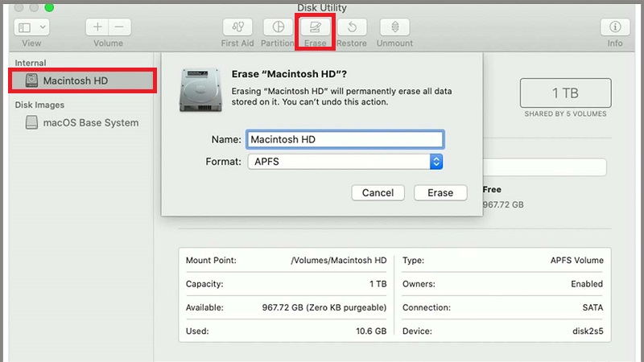Click the Name text field
The image size is (644, 362).
pos(344,140)
